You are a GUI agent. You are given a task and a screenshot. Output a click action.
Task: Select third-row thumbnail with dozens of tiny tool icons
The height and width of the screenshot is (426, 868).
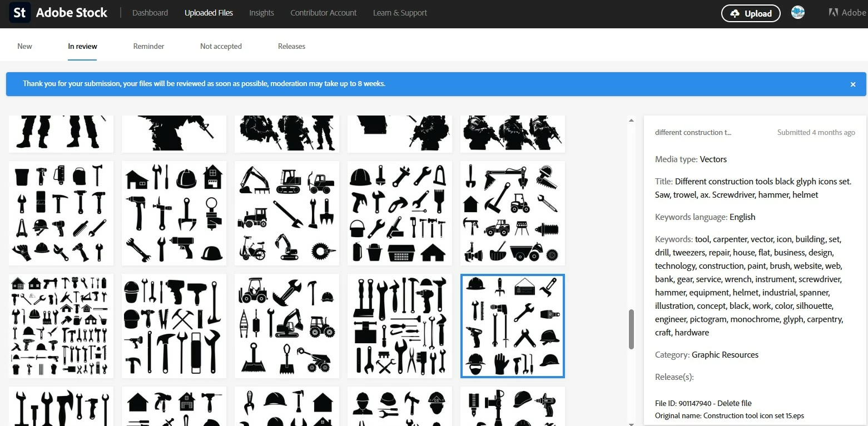[x=61, y=326]
